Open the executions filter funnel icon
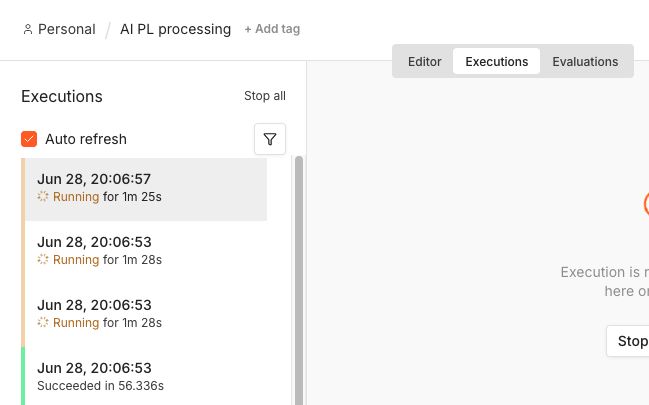Screen dimensions: 649x405 click(270, 139)
